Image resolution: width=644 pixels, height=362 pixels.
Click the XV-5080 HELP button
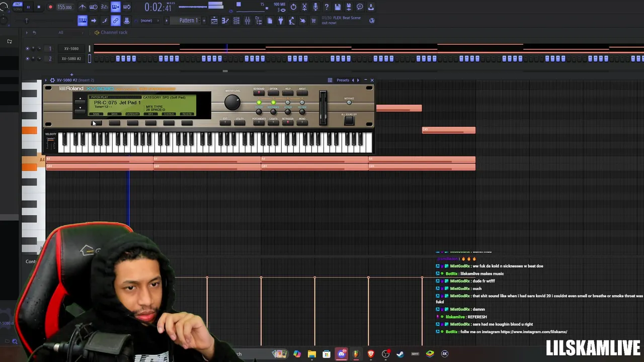coord(288,93)
